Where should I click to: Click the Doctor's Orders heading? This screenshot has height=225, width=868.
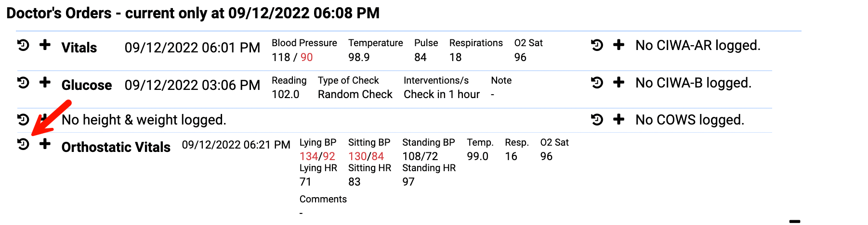point(193,13)
